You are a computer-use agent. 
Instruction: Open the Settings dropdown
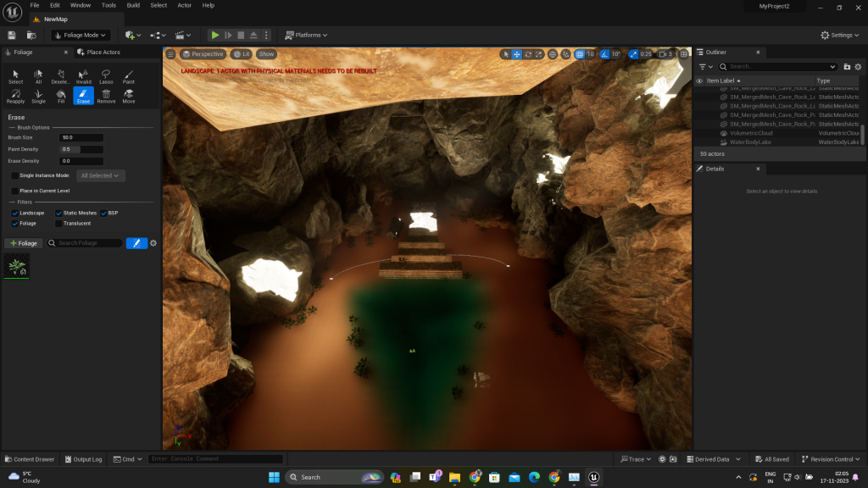[840, 35]
